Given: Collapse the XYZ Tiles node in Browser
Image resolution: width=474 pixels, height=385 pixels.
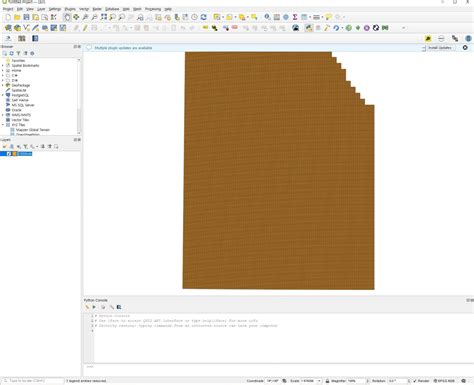Looking at the screenshot, I should 3,125.
